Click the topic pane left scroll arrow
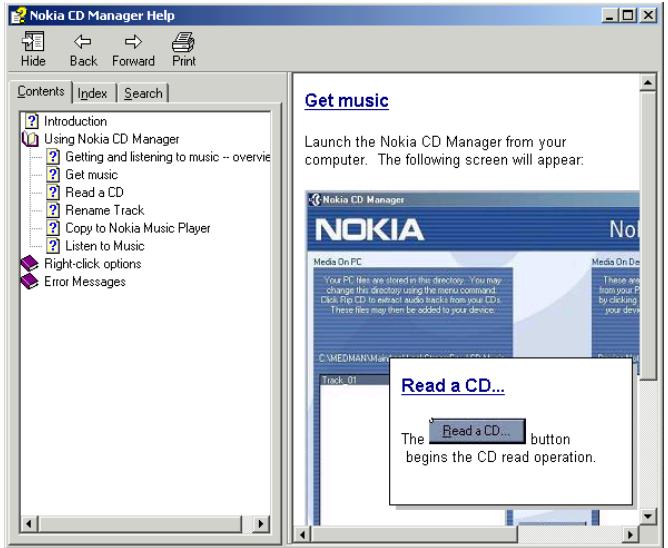This screenshot has height=548, width=668. tap(302, 534)
